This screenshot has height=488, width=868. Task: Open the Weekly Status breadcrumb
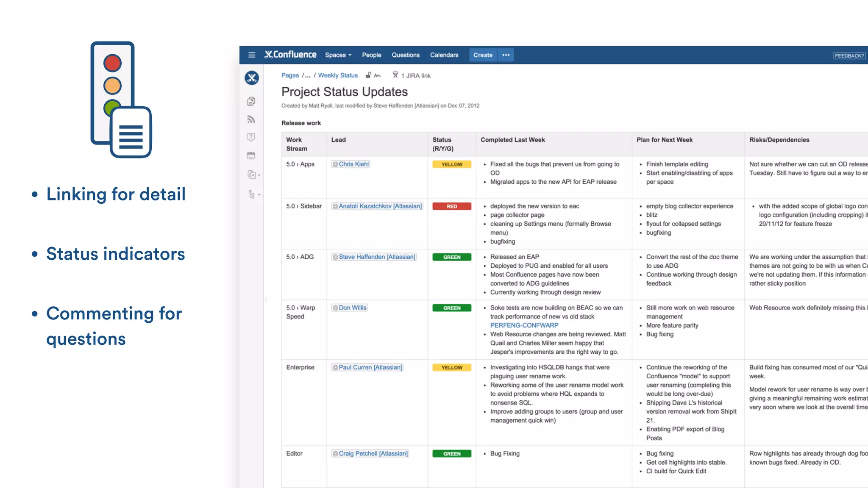coord(338,75)
